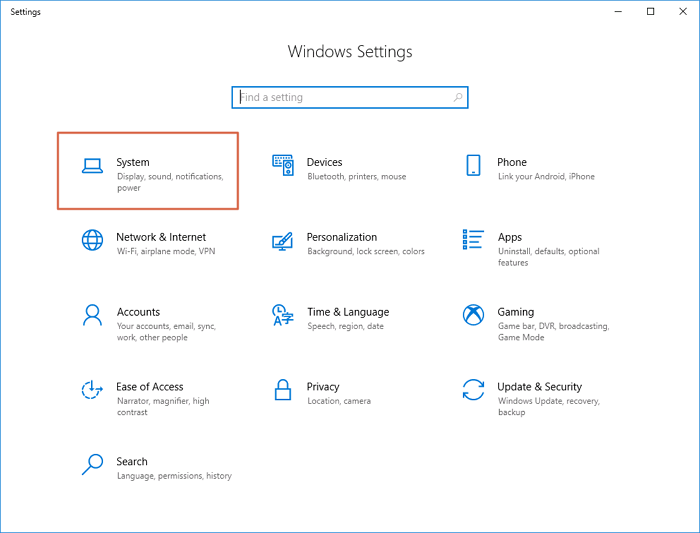Open the Search magnifier category icon
The image size is (700, 533).
pos(92,465)
